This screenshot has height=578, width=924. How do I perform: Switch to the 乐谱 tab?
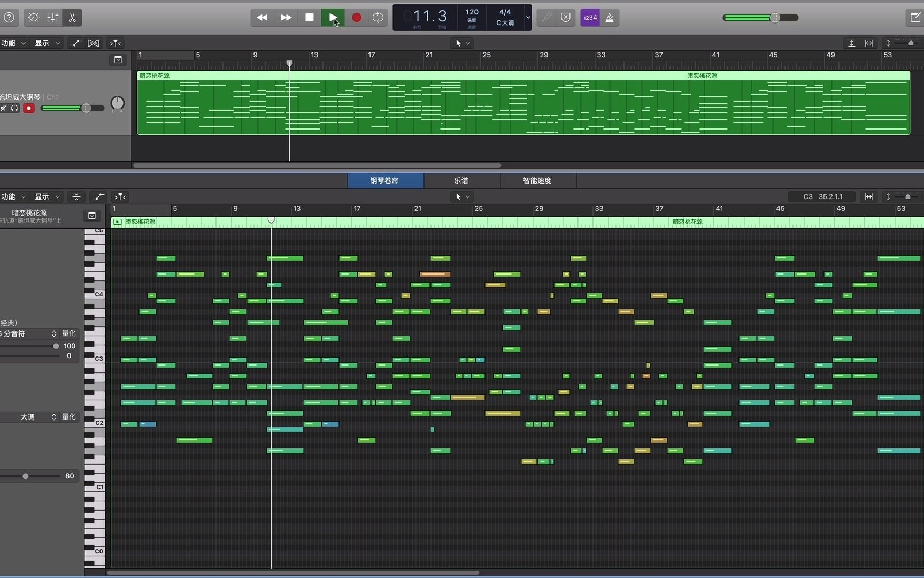click(461, 180)
